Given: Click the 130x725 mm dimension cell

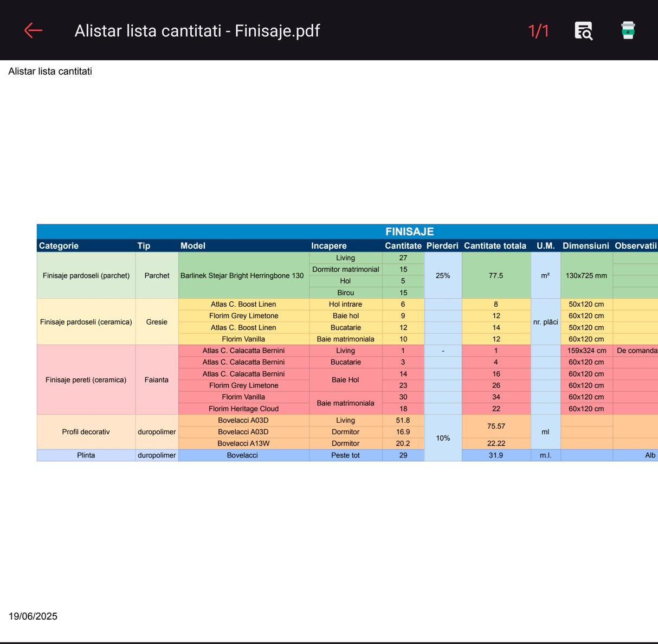Looking at the screenshot, I should click(x=586, y=275).
